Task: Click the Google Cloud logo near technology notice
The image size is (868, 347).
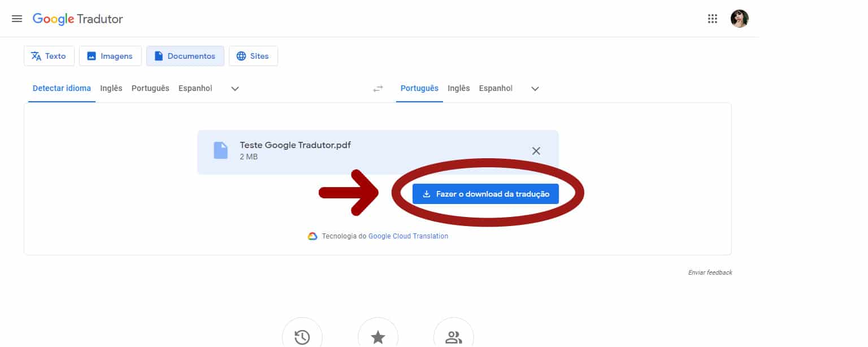Action: point(312,236)
